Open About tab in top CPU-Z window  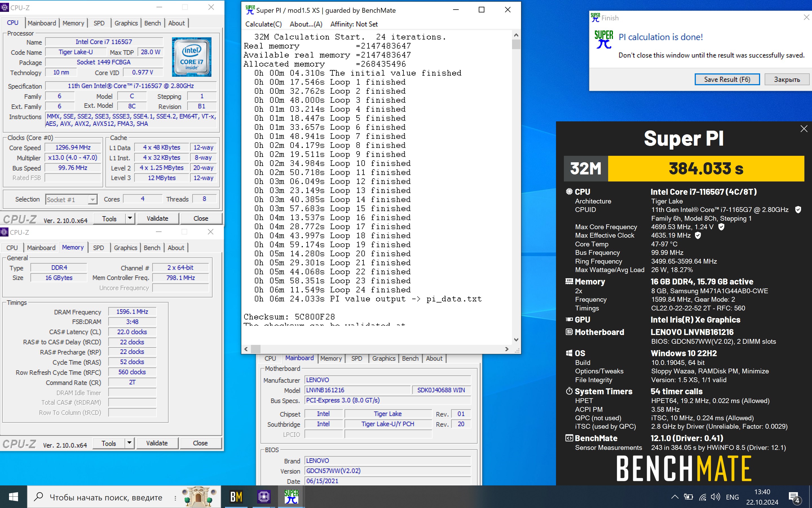[x=176, y=23]
